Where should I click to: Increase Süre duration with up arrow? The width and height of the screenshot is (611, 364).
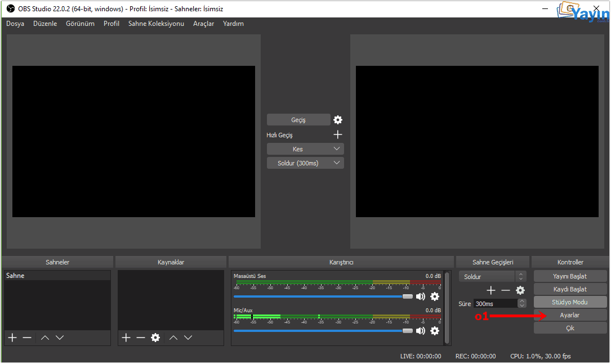(x=522, y=301)
